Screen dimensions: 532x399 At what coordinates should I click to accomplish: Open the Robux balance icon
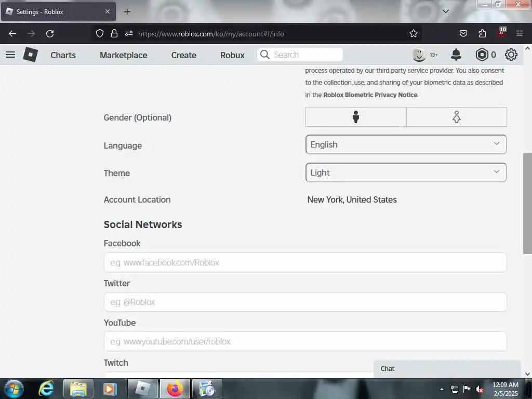click(x=482, y=55)
